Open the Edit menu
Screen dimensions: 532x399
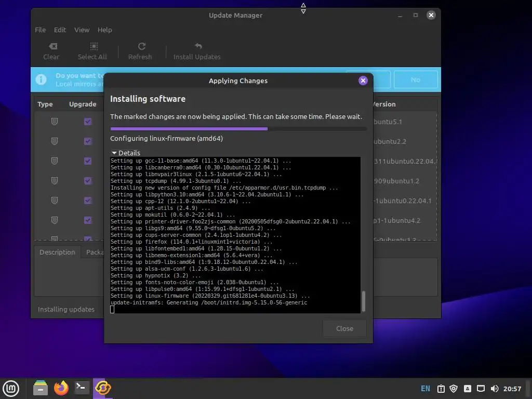[x=60, y=30]
